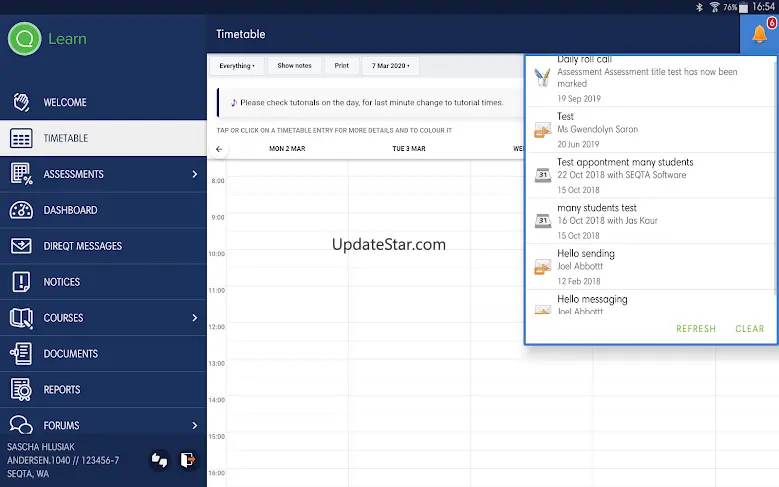Open the notifications bell icon

tap(759, 34)
